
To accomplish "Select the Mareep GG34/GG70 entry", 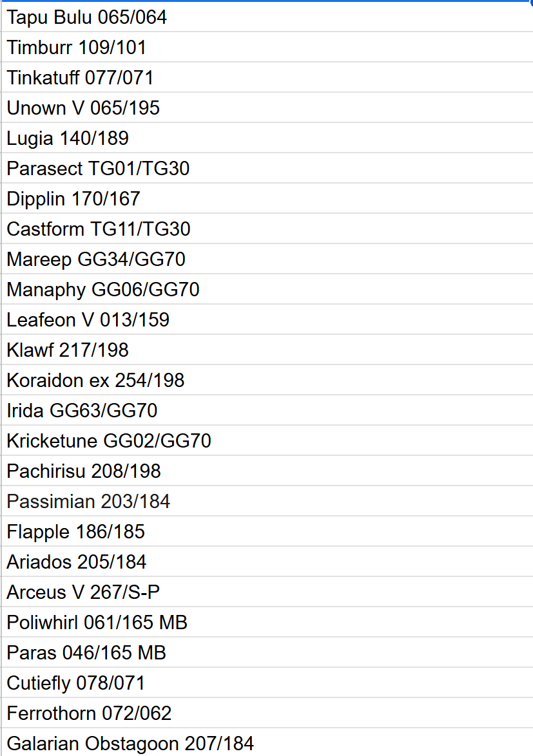I will coord(96,260).
